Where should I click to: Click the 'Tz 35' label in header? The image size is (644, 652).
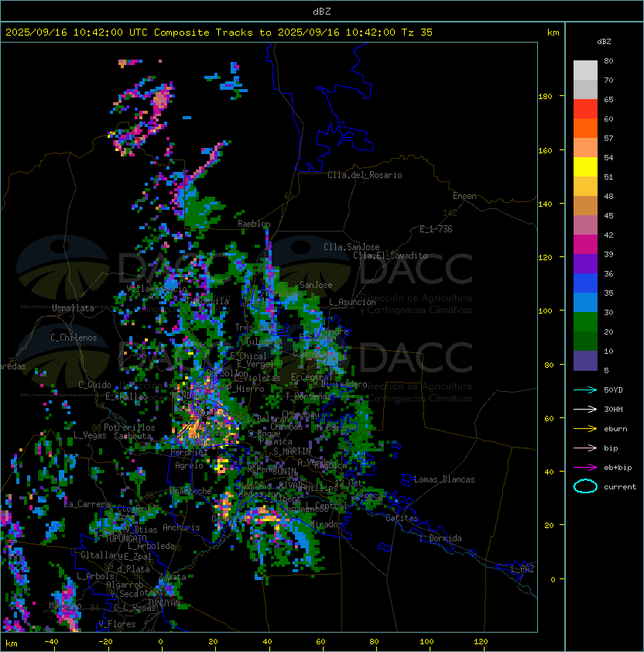coord(417,33)
